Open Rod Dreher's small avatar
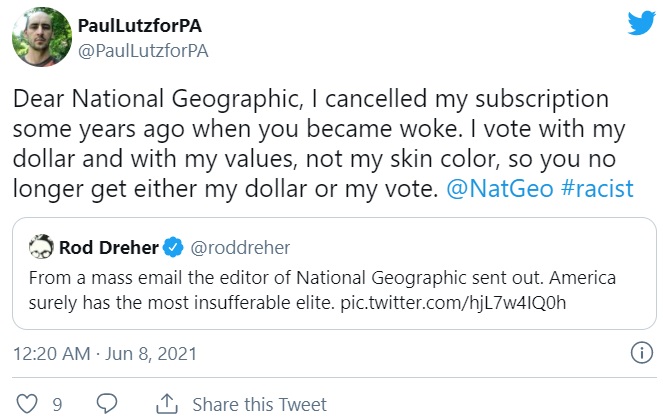This screenshot has height=420, width=663. (x=41, y=247)
